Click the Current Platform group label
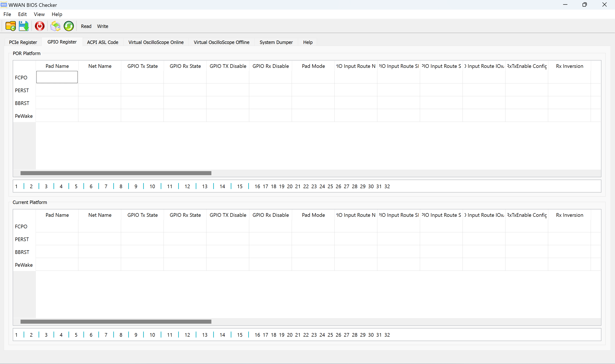 [x=30, y=202]
